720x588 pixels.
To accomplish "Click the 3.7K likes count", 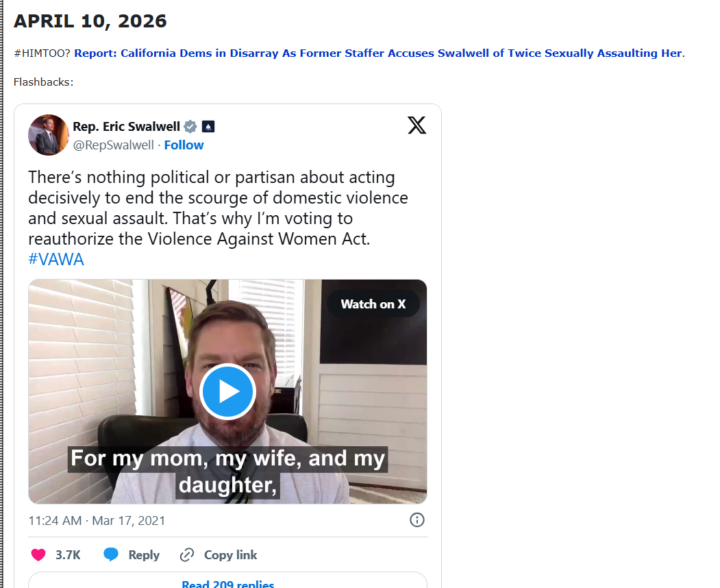I will tap(68, 555).
